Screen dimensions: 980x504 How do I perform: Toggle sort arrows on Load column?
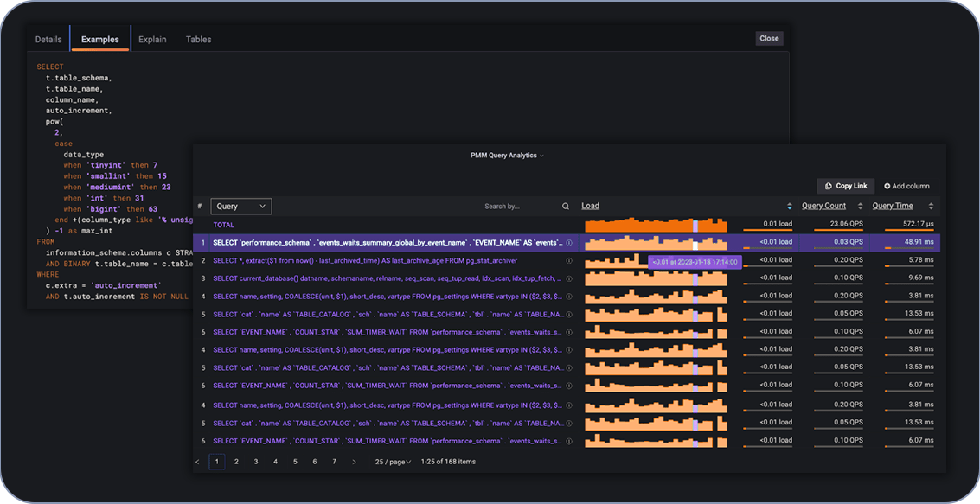789,206
